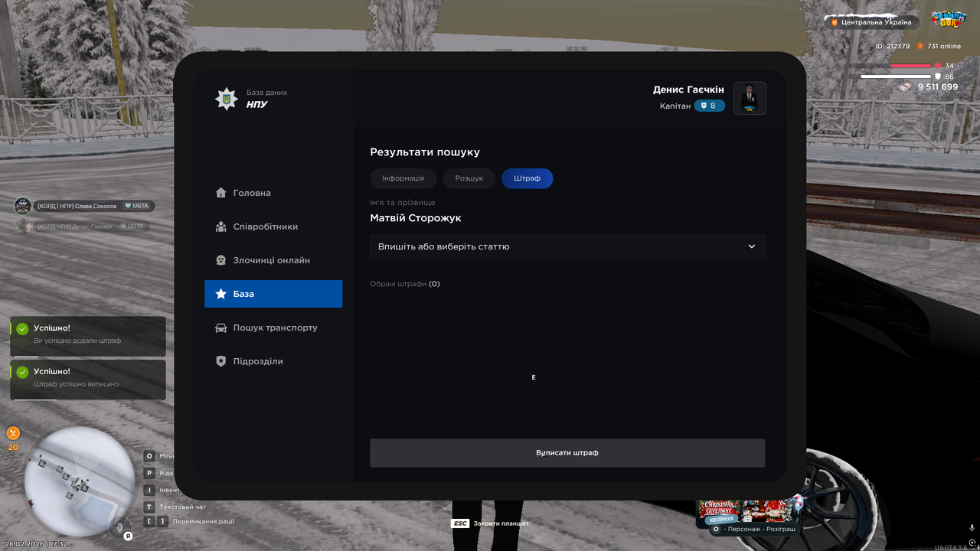Click the 'Впишіть або виберіть статтю' input field
980x551 pixels.
coord(567,246)
